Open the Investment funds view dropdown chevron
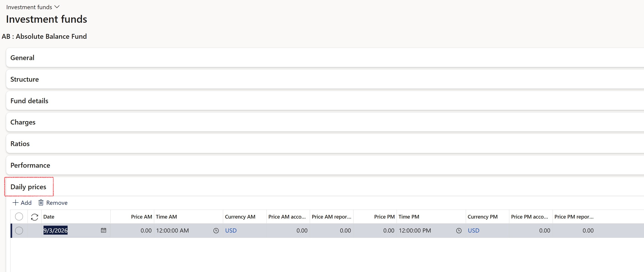Screen dimensions: 644x272 point(57,7)
